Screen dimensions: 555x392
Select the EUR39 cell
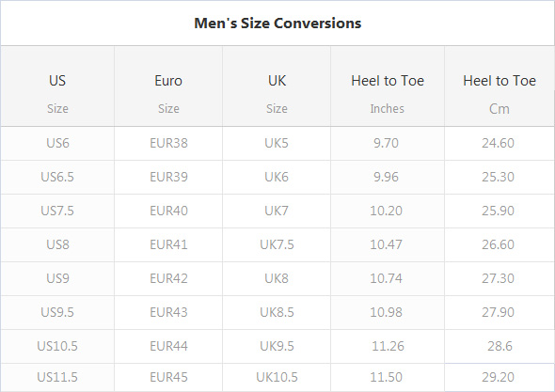tap(168, 177)
